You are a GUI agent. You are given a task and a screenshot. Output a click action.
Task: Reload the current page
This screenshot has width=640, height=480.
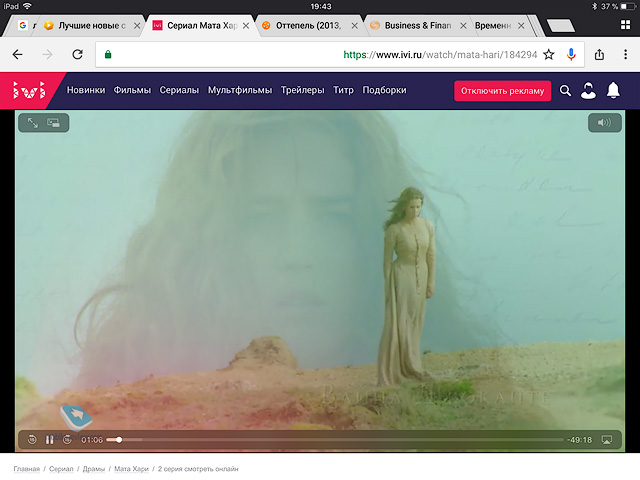point(78,54)
